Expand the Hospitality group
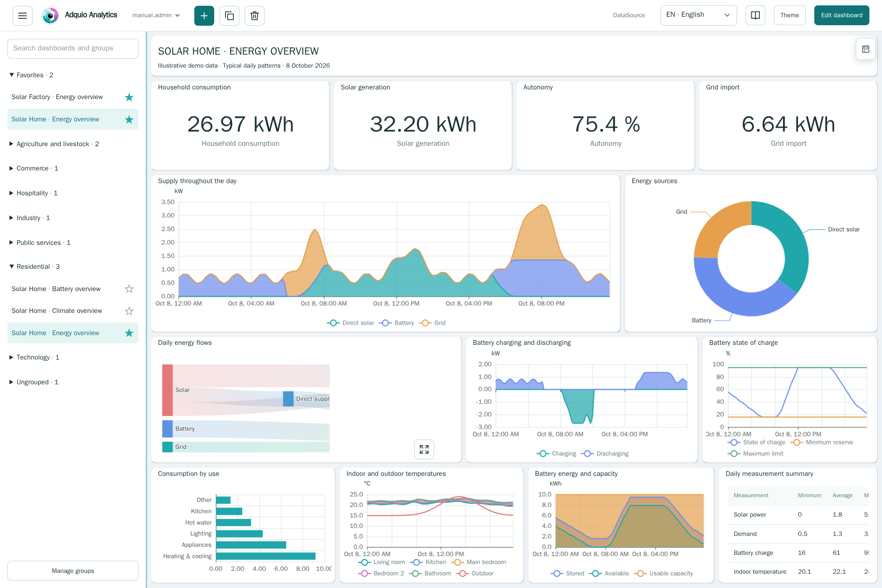The height and width of the screenshot is (588, 882). [x=34, y=193]
